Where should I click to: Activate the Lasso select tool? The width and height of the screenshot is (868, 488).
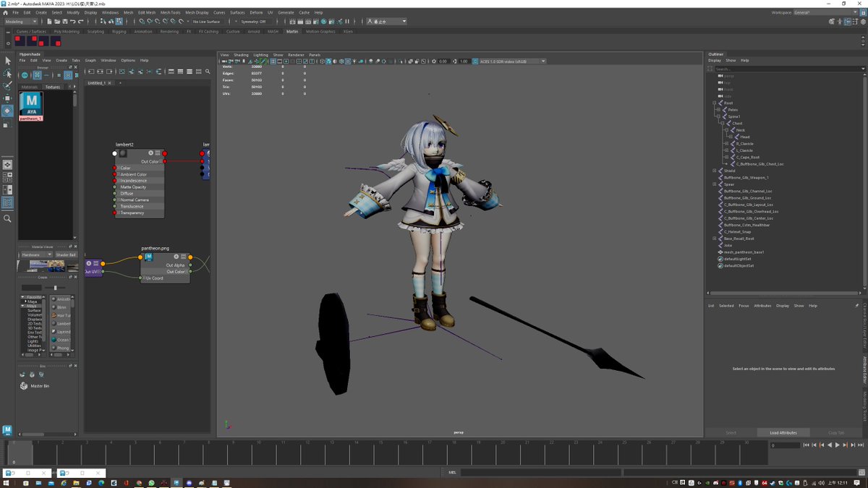point(7,73)
